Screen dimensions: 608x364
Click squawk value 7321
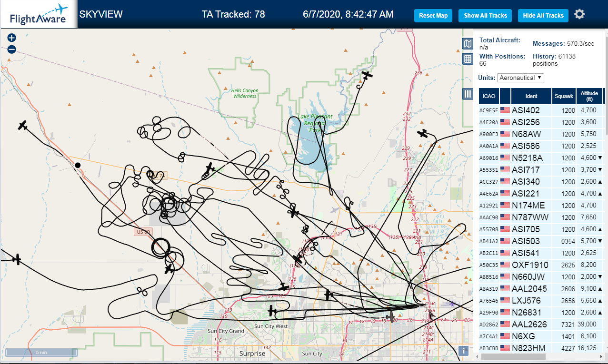tap(568, 325)
